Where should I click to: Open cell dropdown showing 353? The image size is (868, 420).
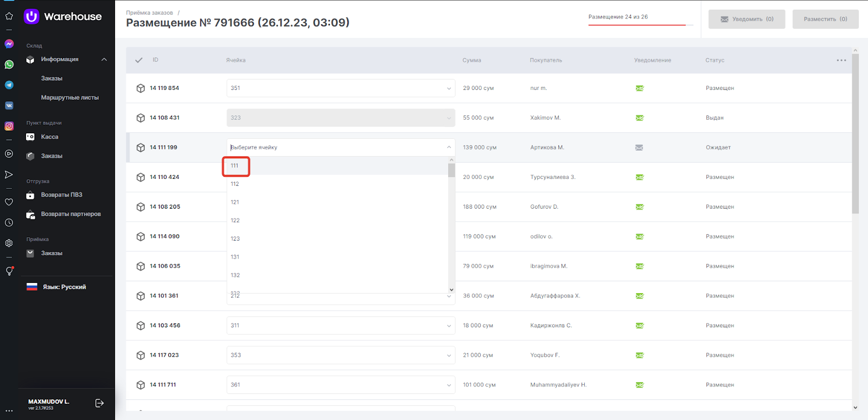[x=341, y=356]
